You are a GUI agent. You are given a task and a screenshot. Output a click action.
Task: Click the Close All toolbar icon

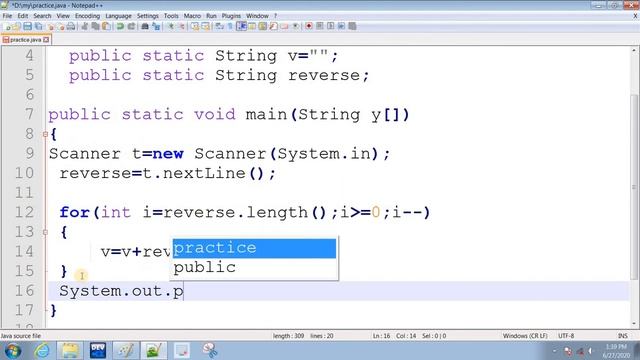(61, 27)
